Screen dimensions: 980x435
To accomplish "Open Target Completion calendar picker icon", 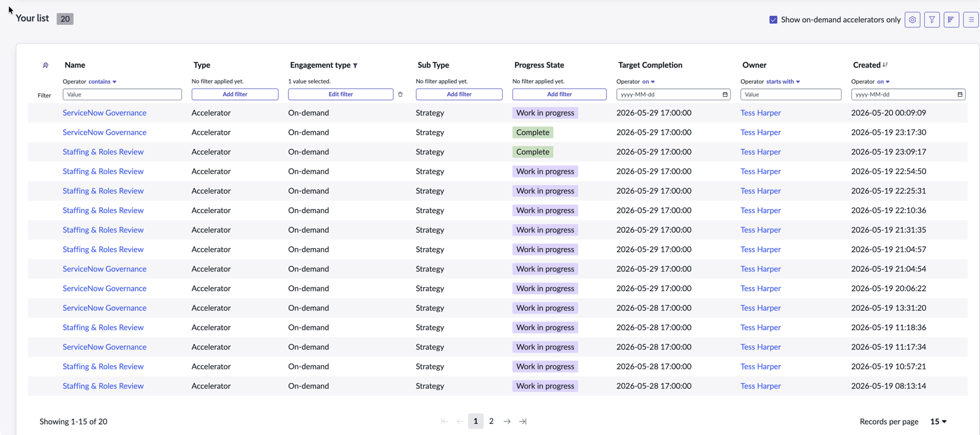I will pos(725,94).
